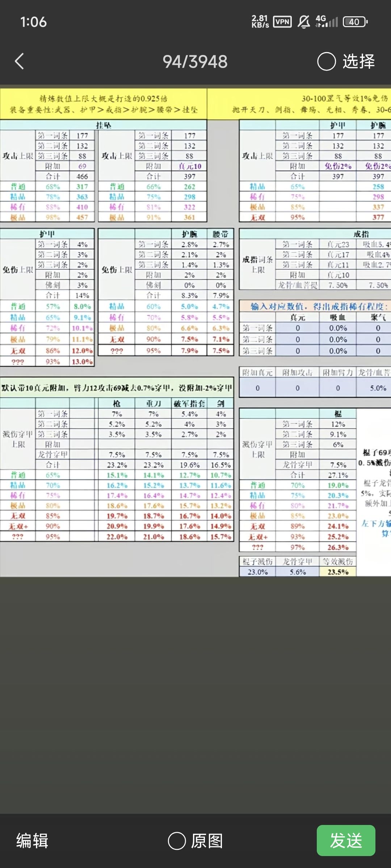The width and height of the screenshot is (391, 868).
Task: Tap the 8.3% total under 护腕
Action: pyautogui.click(x=189, y=295)
